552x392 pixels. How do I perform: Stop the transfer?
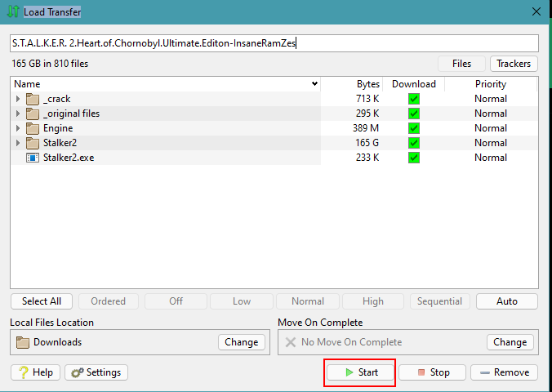[432, 372]
